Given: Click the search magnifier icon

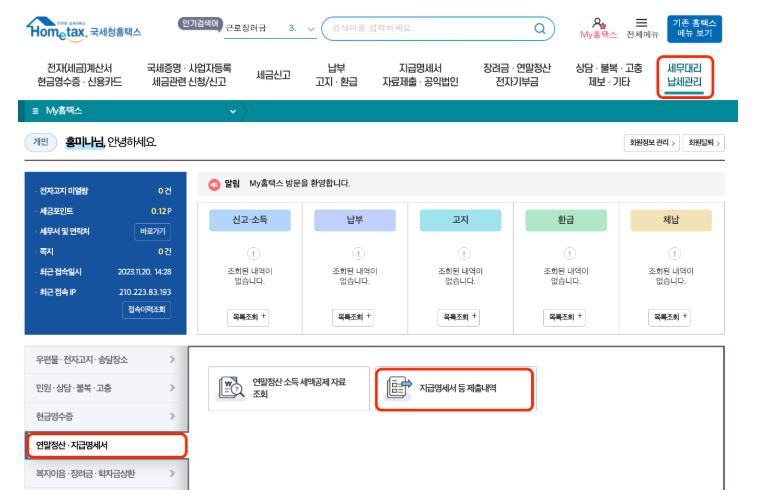Looking at the screenshot, I should click(539, 29).
